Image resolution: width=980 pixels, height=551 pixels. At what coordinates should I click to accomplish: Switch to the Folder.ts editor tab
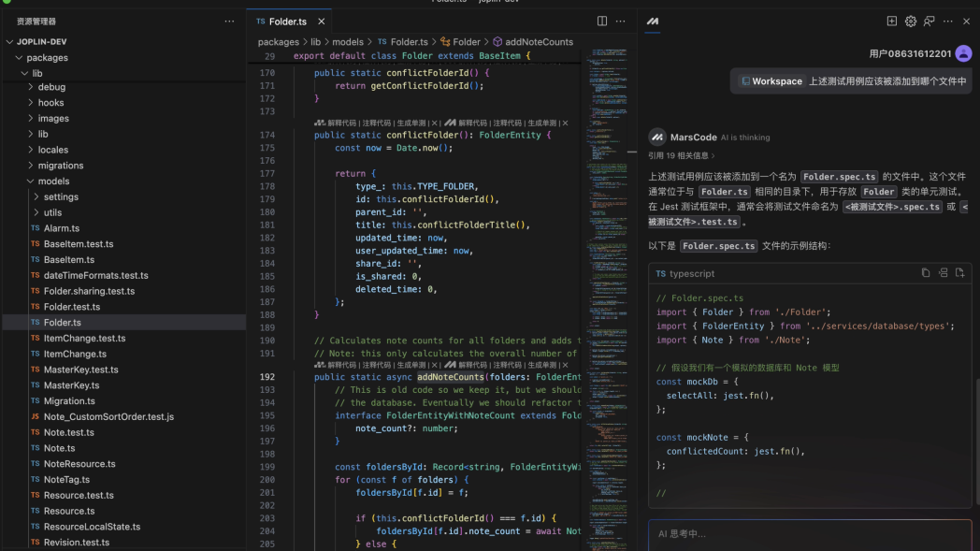point(287,22)
